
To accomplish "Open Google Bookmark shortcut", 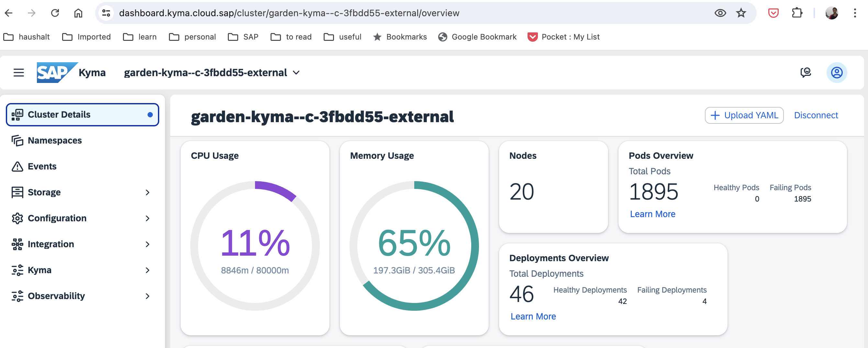I will coord(477,37).
